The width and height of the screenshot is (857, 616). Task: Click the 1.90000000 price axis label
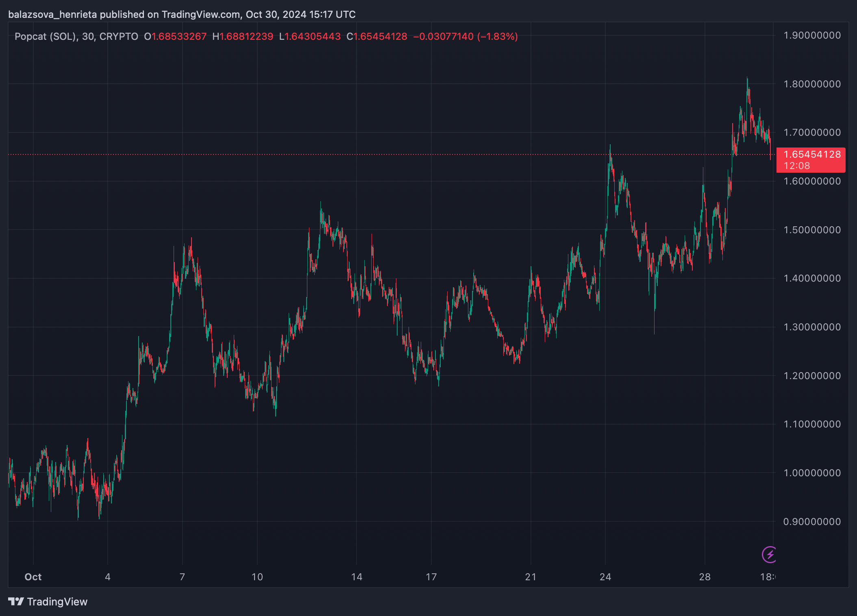pos(812,35)
